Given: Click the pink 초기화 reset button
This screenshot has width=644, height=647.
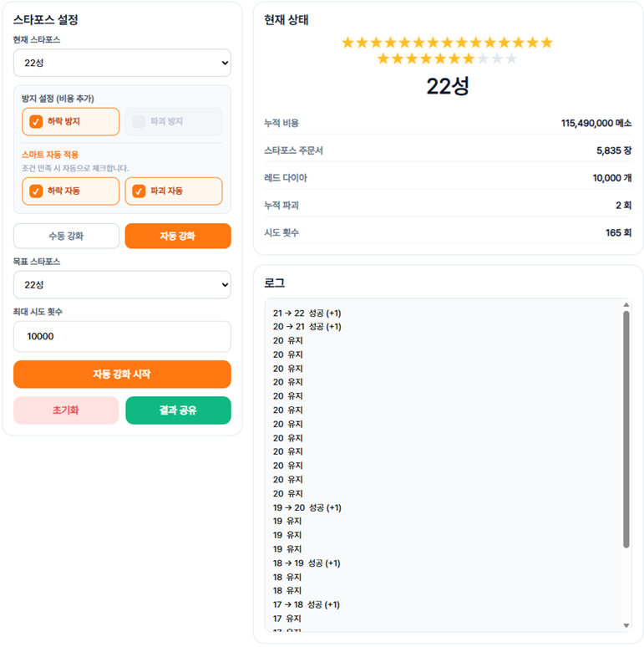Looking at the screenshot, I should click(66, 410).
